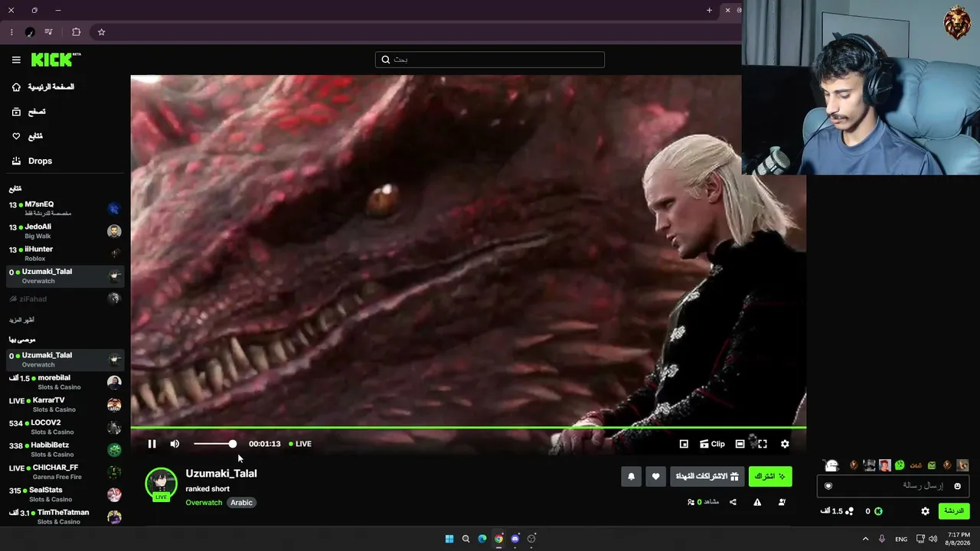Open the browser three-dot menu
Viewport: 980px width, 551px height.
(x=11, y=32)
